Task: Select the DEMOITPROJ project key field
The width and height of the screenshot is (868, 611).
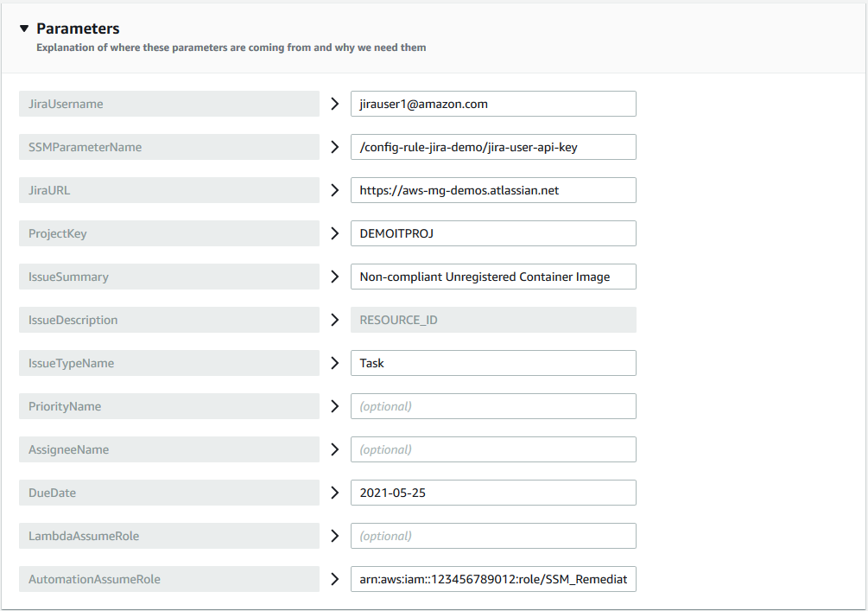Action: (x=492, y=232)
